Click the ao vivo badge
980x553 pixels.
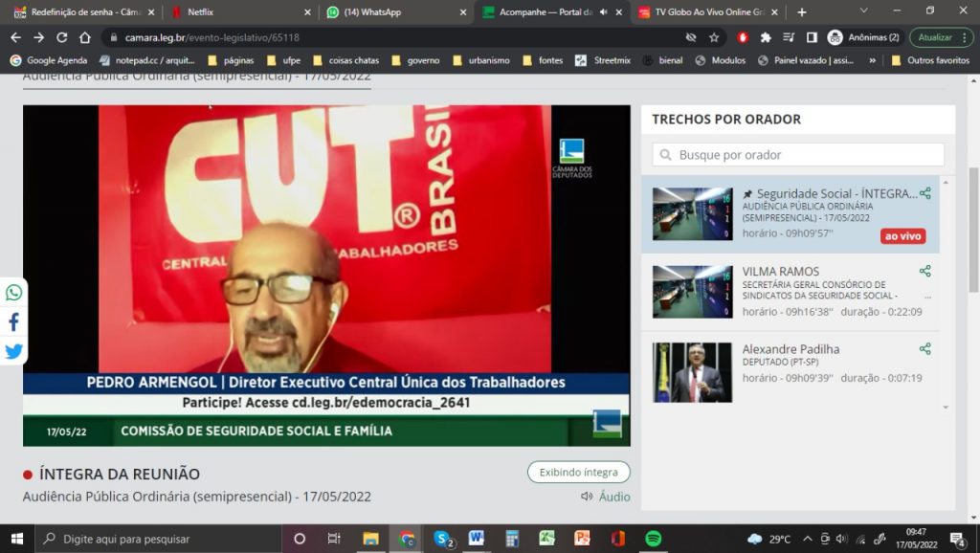tap(903, 236)
